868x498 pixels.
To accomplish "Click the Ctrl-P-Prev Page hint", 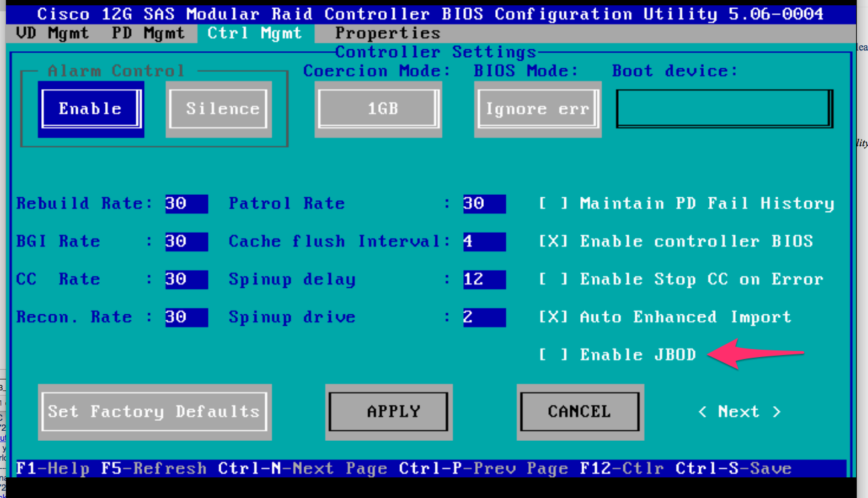I will click(x=483, y=469).
